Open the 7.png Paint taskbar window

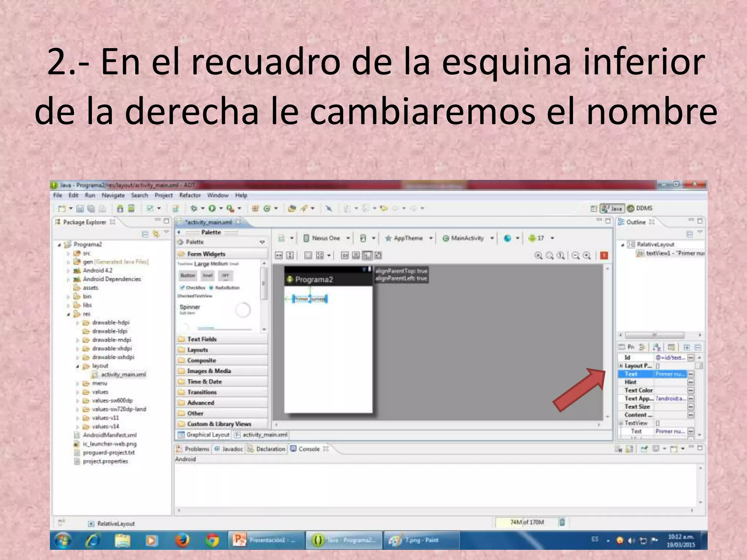tap(421, 540)
